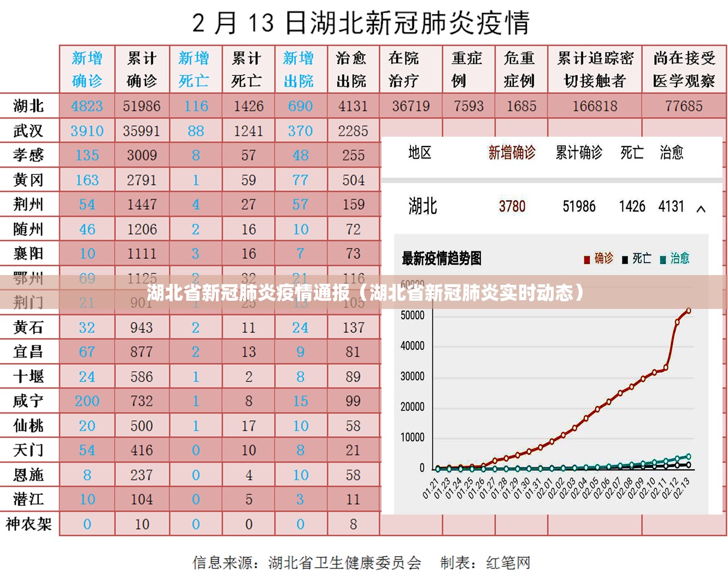Select the 黄冈 row label in table

pos(28,180)
